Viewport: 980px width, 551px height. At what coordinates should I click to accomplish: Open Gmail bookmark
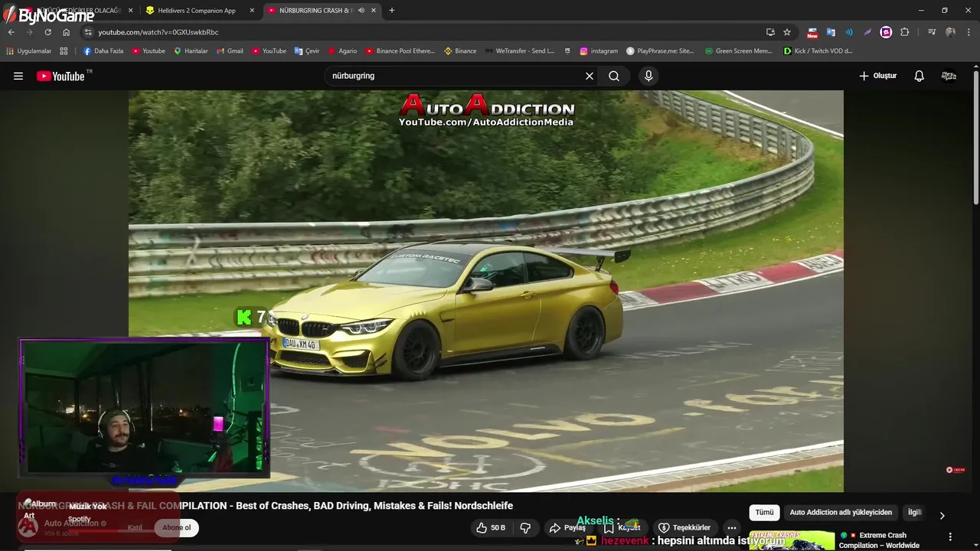click(230, 51)
